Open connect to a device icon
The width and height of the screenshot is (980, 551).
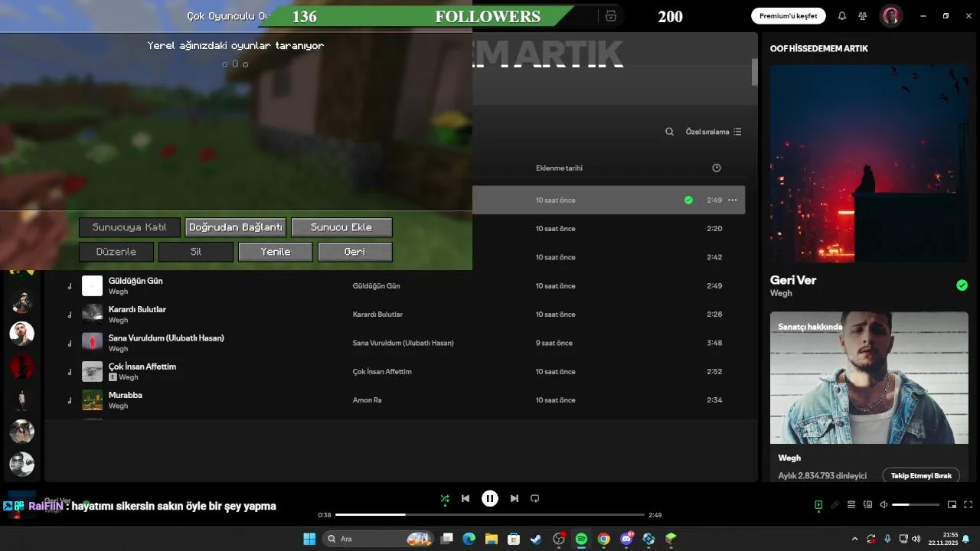[x=867, y=504]
